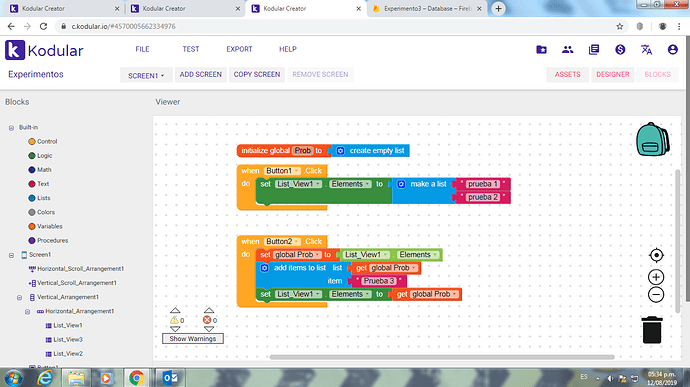Collapse the Built-in blocks tree
Screen dimensions: 690x387
pos(11,128)
